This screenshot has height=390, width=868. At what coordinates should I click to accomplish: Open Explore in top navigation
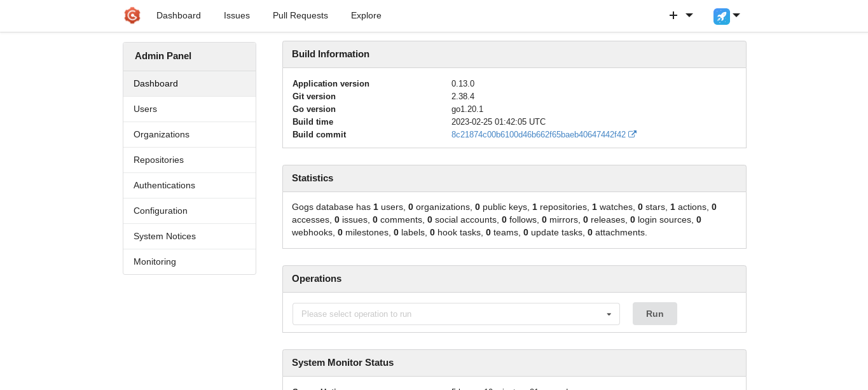pos(366,15)
